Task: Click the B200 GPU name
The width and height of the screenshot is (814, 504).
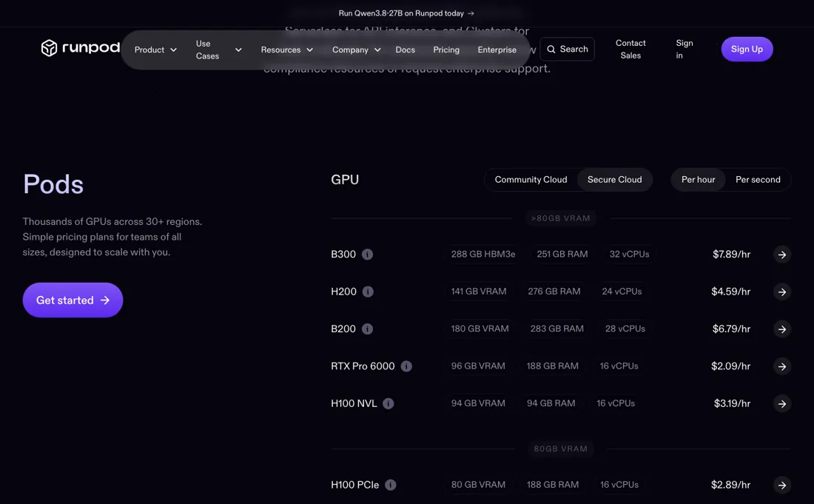Action: click(x=343, y=329)
